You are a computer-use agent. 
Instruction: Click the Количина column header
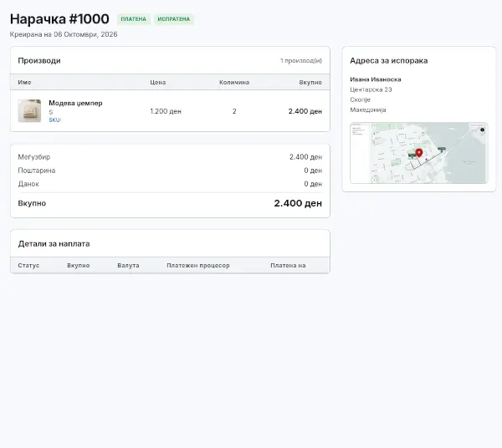point(234,82)
